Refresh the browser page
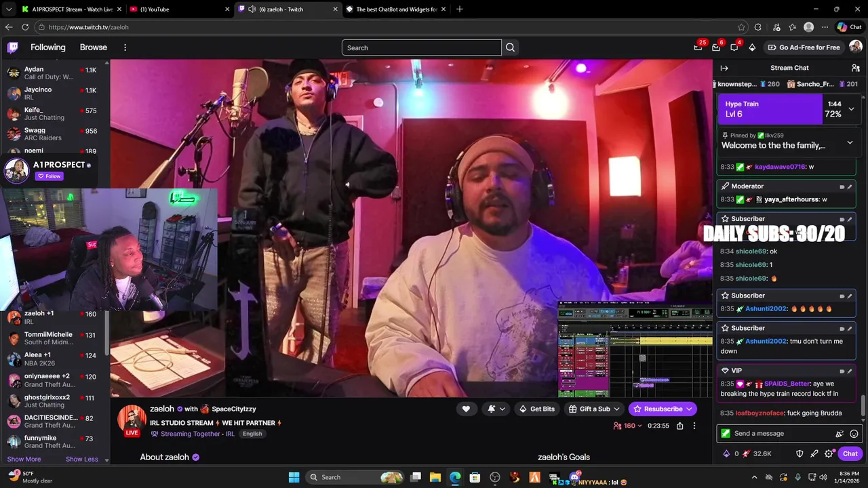The width and height of the screenshot is (868, 488). click(x=25, y=27)
